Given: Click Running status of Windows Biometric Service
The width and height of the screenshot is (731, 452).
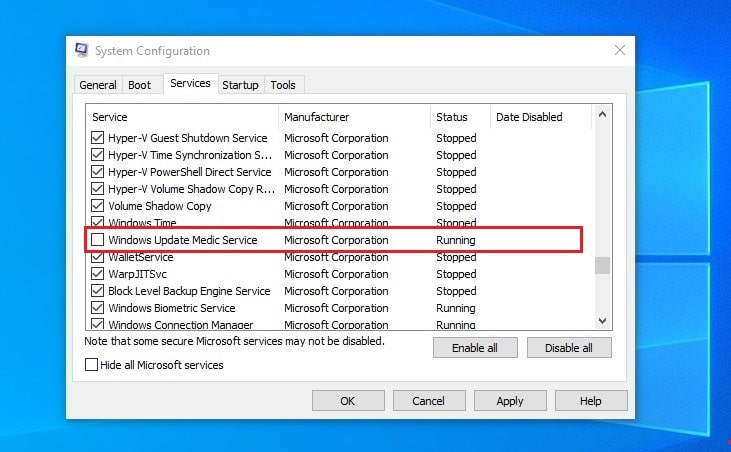Looking at the screenshot, I should (x=455, y=308).
